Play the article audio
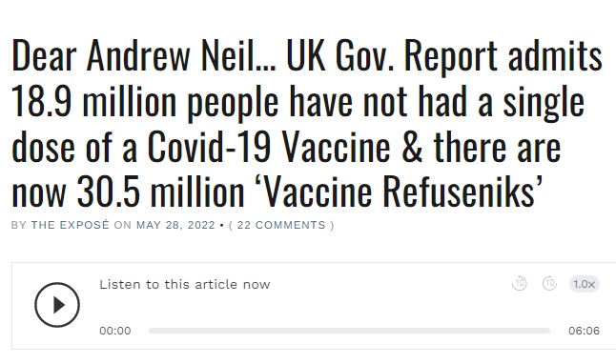The height and width of the screenshot is (364, 616). [57, 305]
